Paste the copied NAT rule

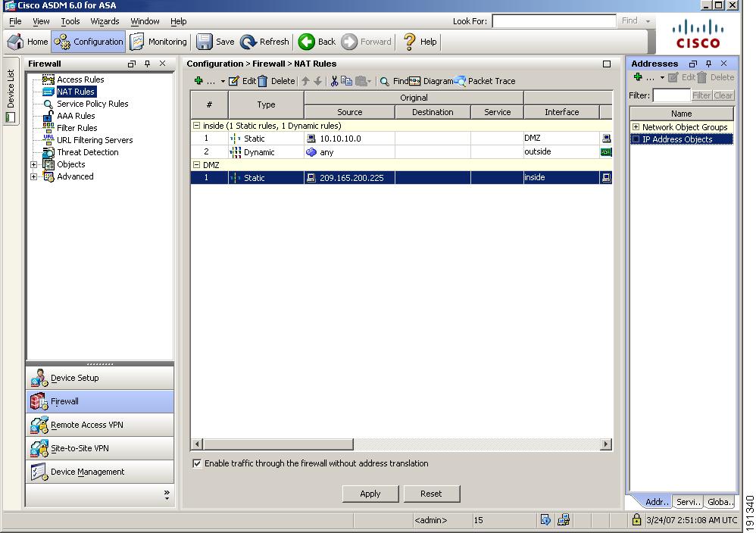[x=361, y=81]
